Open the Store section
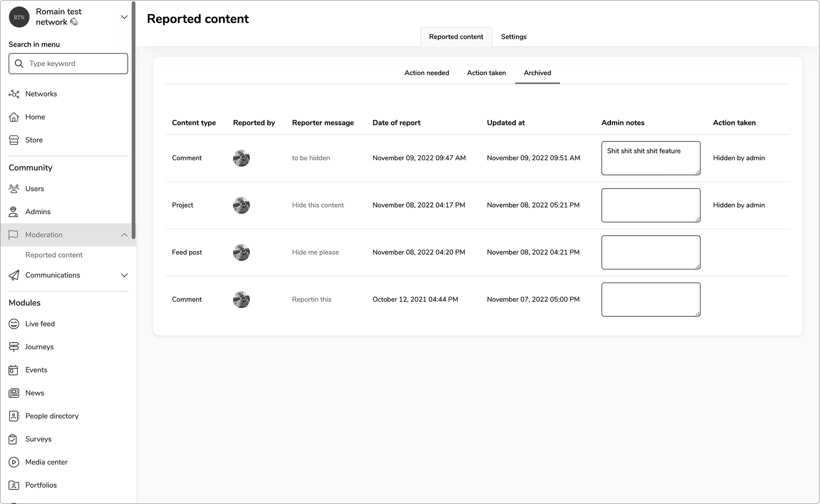 pyautogui.click(x=33, y=140)
